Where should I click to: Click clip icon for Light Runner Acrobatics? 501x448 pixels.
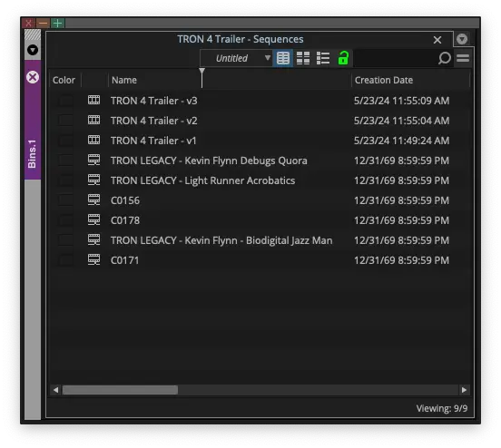93,180
